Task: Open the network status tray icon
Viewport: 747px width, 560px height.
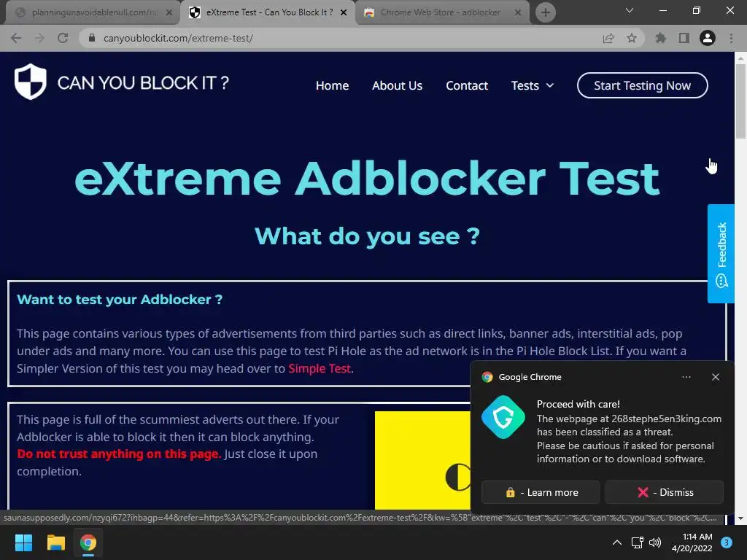Action: [638, 542]
